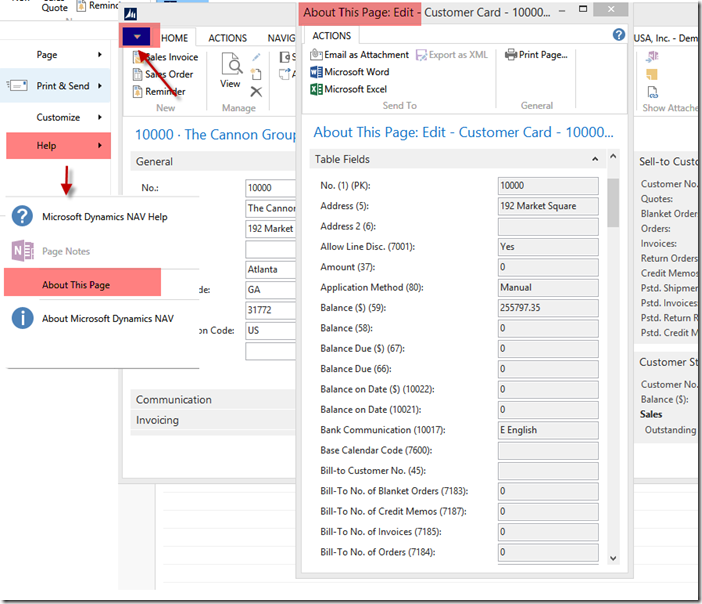Screen dimensions: 702x604
Task: Click the vertical scrollbar thumb
Action: pos(613,202)
